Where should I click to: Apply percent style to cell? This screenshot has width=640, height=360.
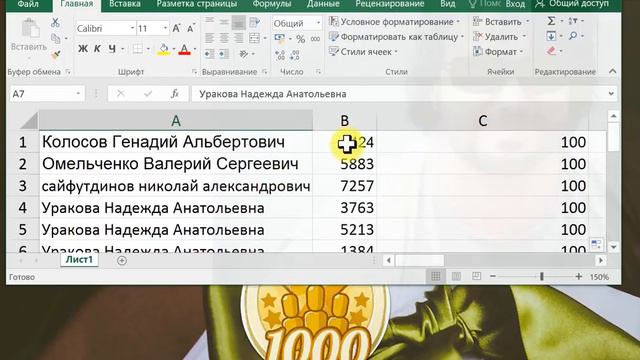click(301, 39)
